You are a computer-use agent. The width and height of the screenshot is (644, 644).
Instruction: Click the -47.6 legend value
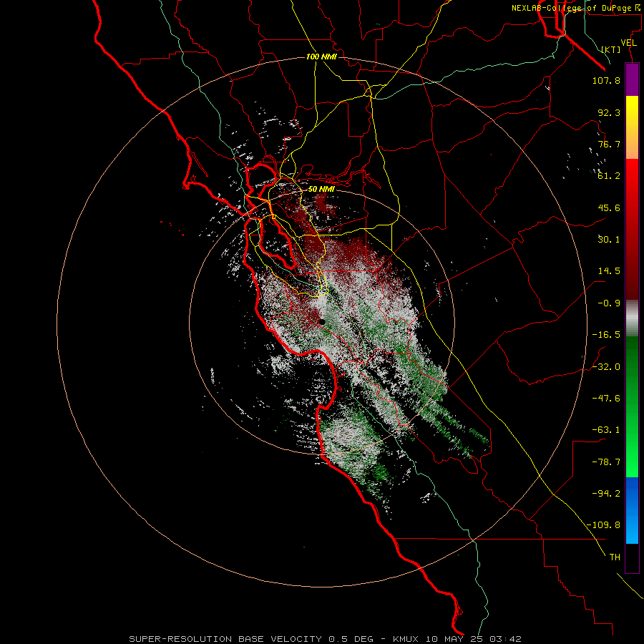click(x=606, y=399)
